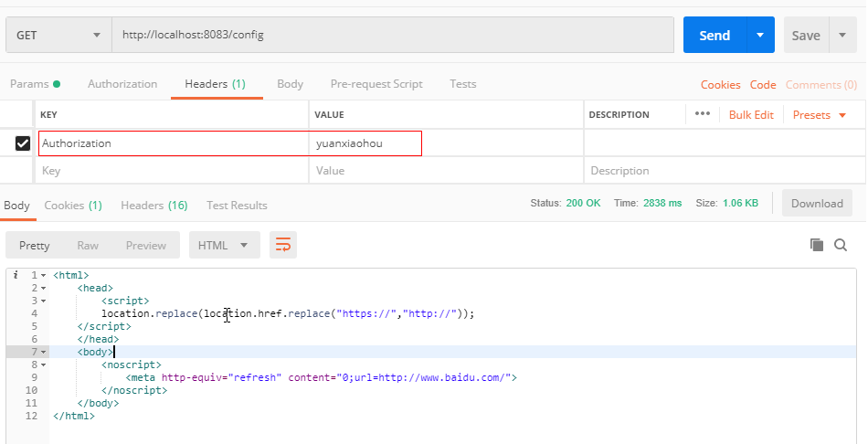This screenshot has width=868, height=444.
Task: Collapse line 8 noscript fold arrow
Action: pos(43,365)
